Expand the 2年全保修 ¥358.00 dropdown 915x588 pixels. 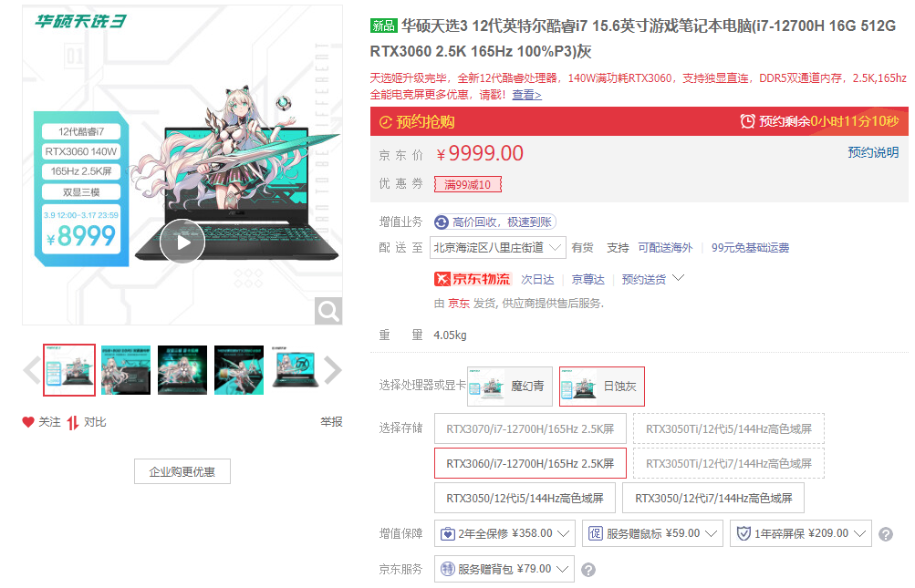coord(505,533)
